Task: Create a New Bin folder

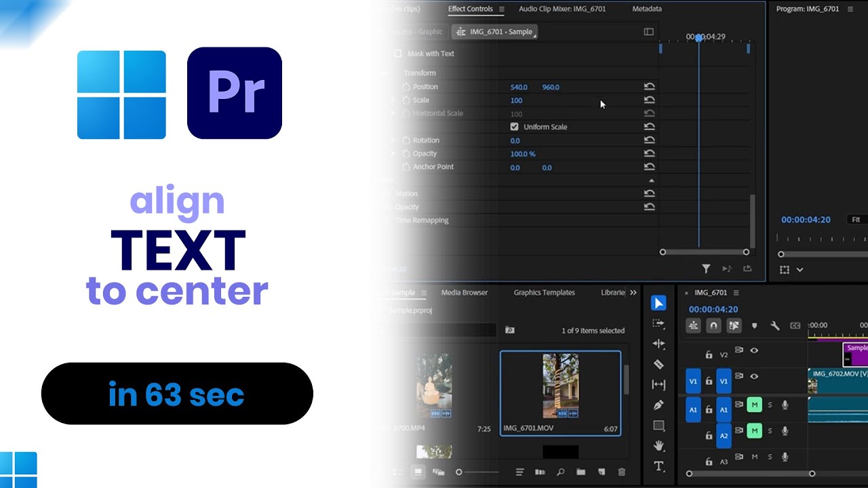Action: (581, 472)
